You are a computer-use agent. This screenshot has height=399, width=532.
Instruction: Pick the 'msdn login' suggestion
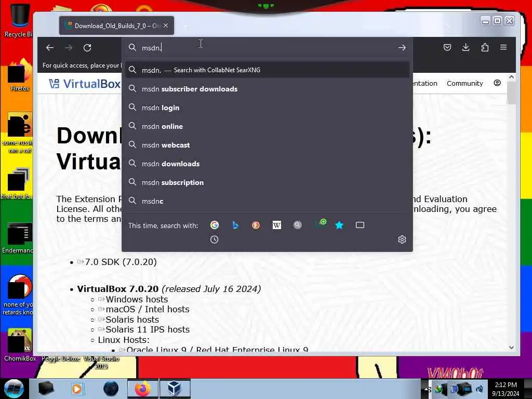[x=268, y=108]
